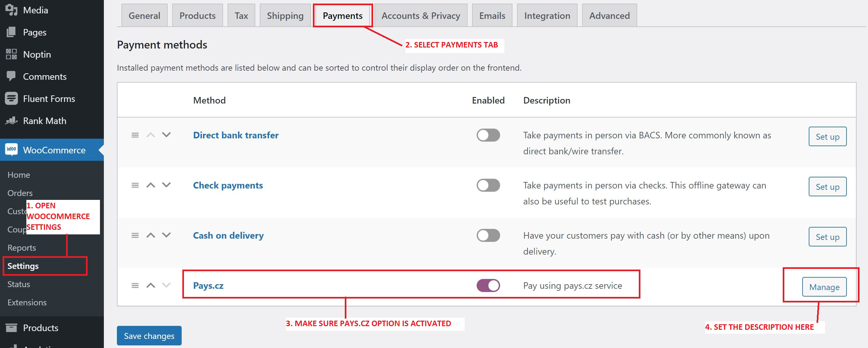Click Set up for Cash on delivery

[x=828, y=237]
